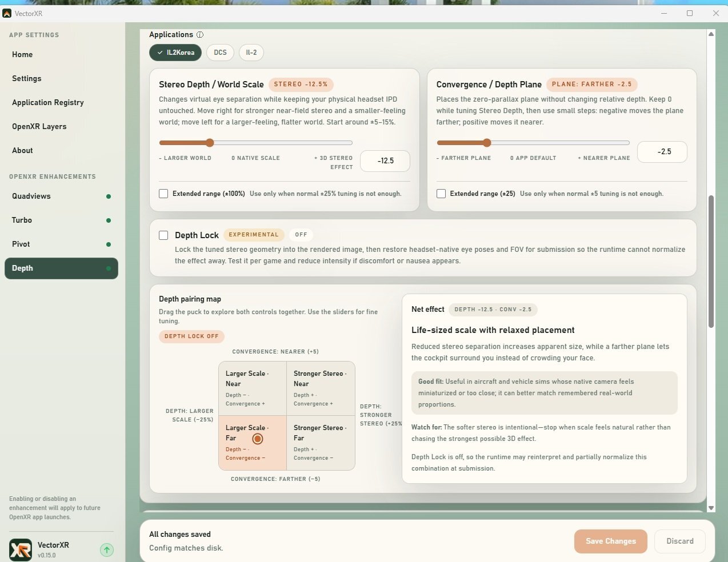Click the Convergence / Depth Plane heading
Viewport: 728px width, 562px height.
click(489, 85)
